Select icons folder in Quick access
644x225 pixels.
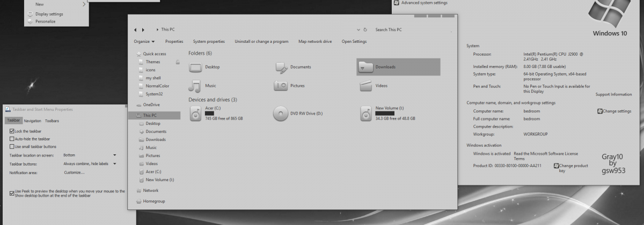[x=150, y=70]
